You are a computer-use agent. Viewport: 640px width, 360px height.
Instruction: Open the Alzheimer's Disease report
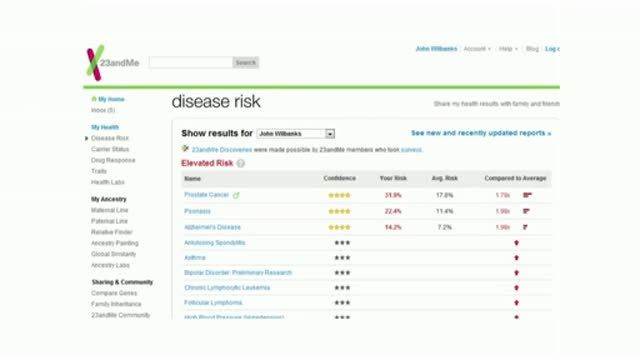pyautogui.click(x=212, y=227)
